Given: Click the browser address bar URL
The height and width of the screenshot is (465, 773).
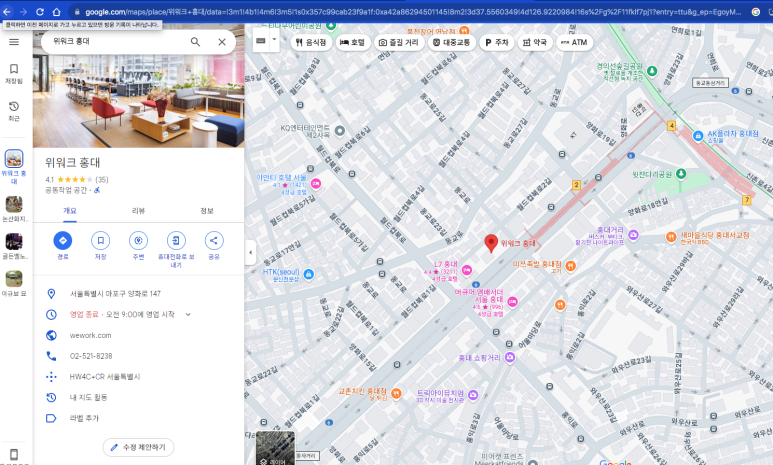Looking at the screenshot, I should pos(413,12).
